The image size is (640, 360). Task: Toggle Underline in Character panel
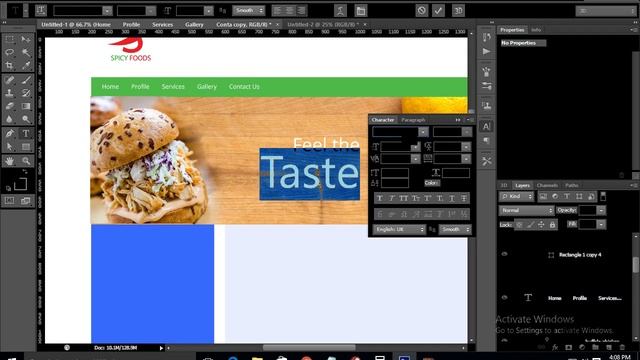(x=452, y=198)
